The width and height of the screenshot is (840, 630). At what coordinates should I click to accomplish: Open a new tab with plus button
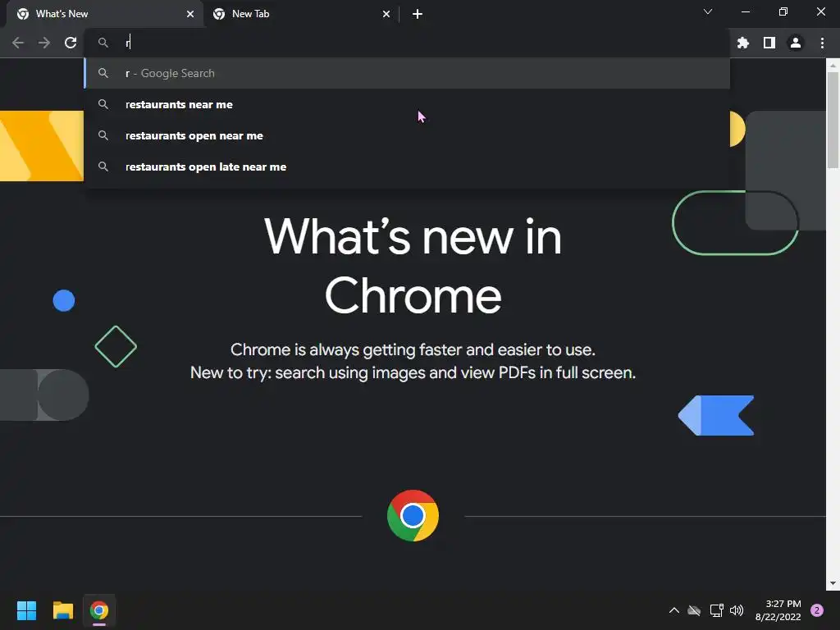point(418,14)
